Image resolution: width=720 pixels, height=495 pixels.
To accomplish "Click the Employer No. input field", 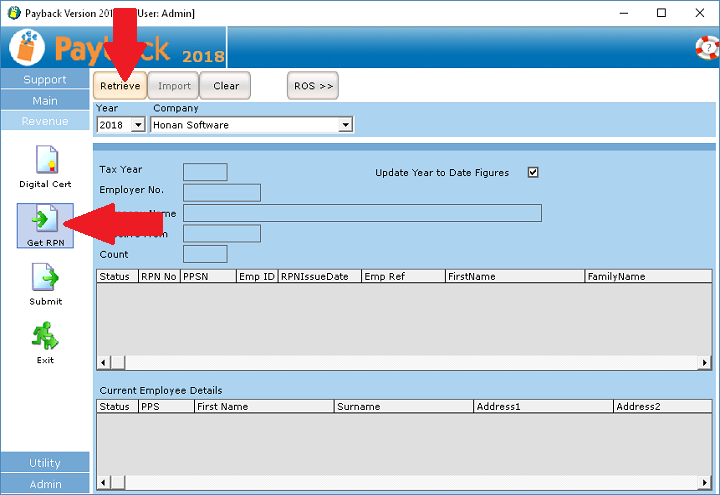I will pyautogui.click(x=221, y=192).
